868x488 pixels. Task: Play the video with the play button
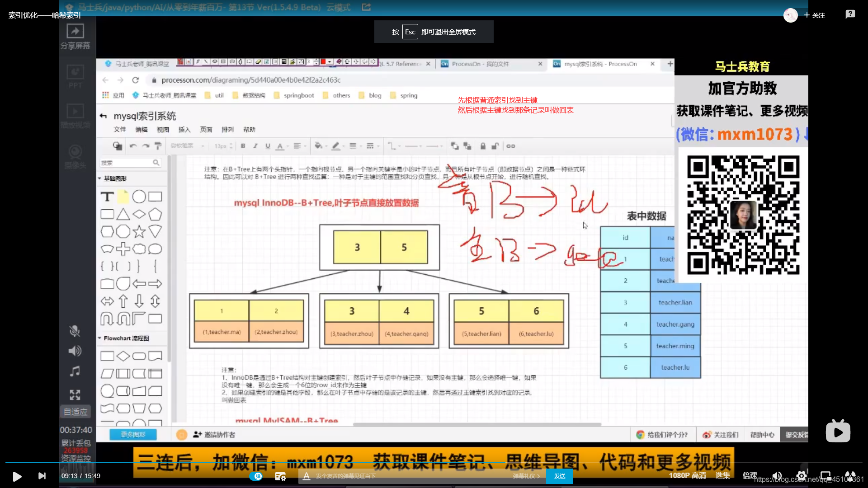[x=17, y=476]
